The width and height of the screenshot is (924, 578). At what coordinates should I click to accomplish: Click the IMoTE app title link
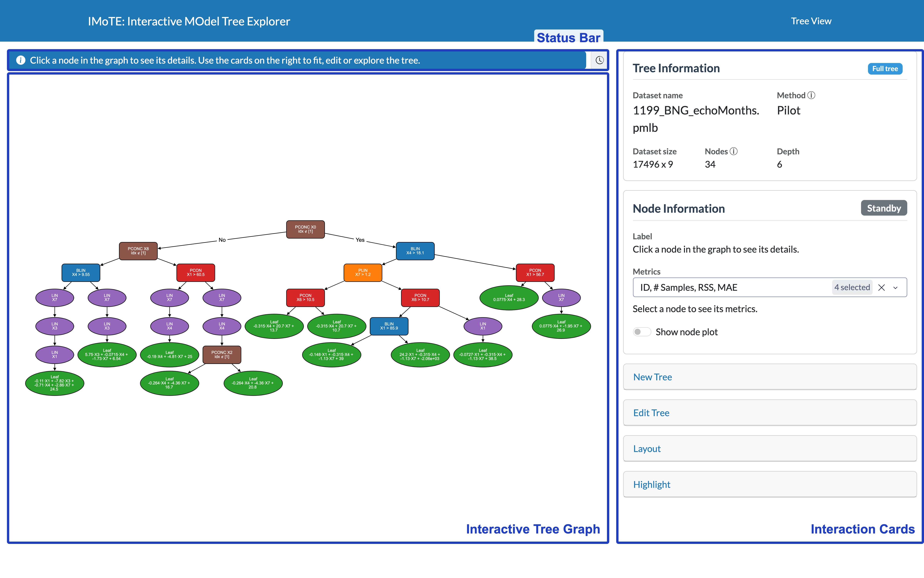click(189, 21)
